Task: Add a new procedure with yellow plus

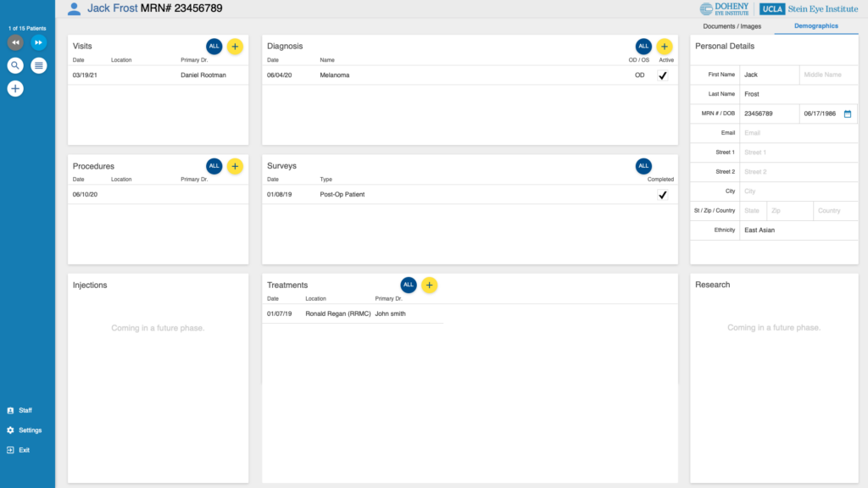Action: tap(235, 166)
